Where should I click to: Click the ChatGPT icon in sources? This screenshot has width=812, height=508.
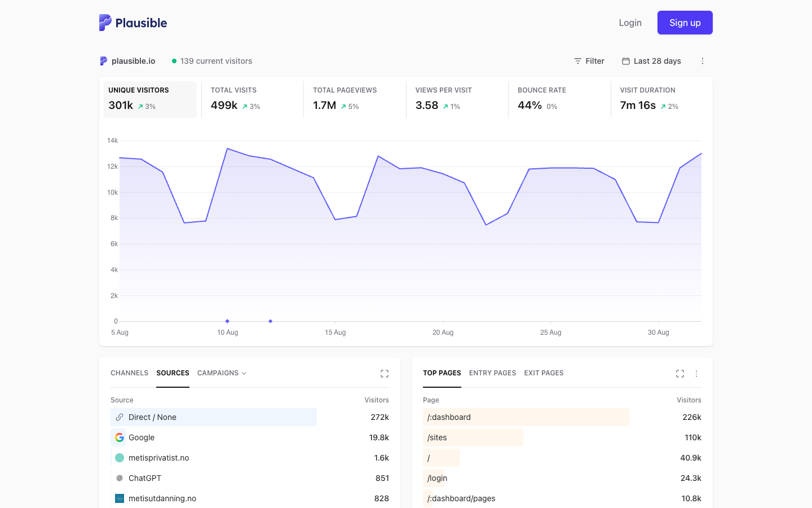pyautogui.click(x=120, y=478)
